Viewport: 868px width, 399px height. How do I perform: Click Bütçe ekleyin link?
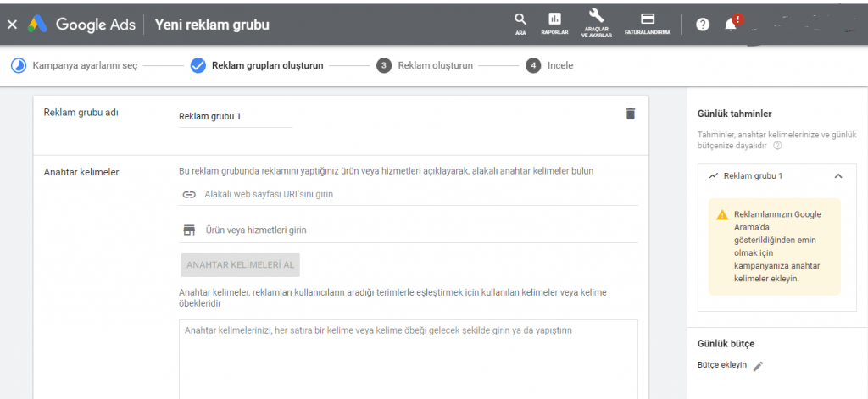pos(722,365)
